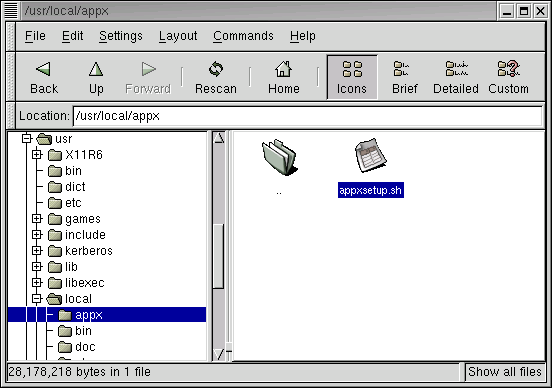Select X11R6 folder icon in tree
This screenshot has width=552, height=388.
click(55, 155)
